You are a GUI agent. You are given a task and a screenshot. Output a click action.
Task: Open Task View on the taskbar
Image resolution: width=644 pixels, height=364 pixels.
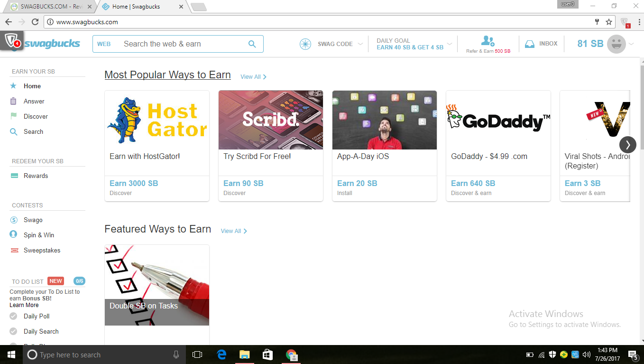197,355
